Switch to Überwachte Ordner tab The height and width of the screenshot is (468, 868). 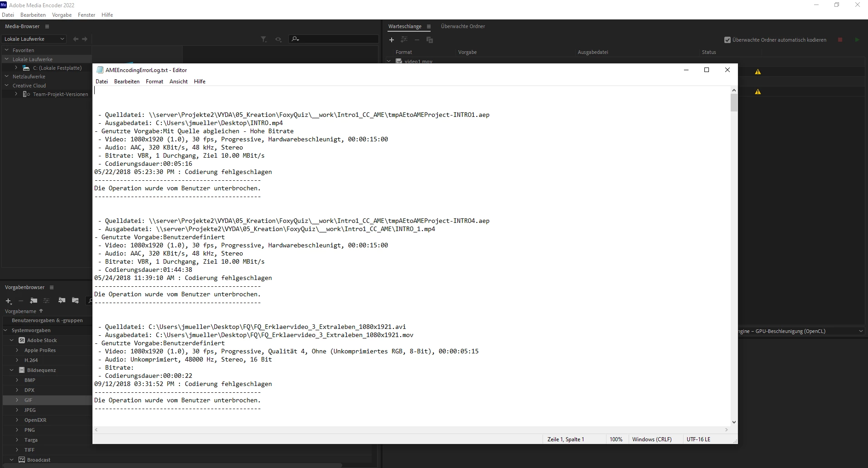pos(463,26)
